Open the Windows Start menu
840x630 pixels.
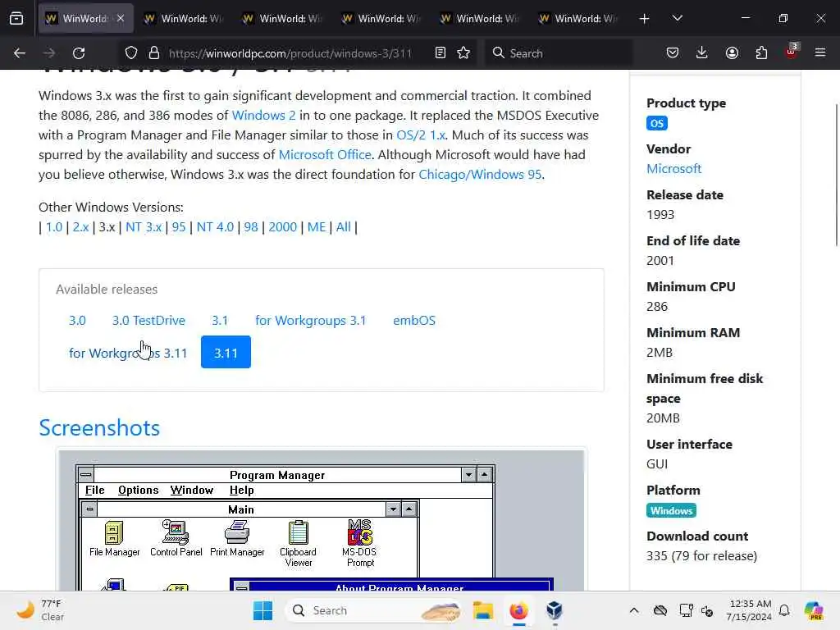[x=262, y=610]
